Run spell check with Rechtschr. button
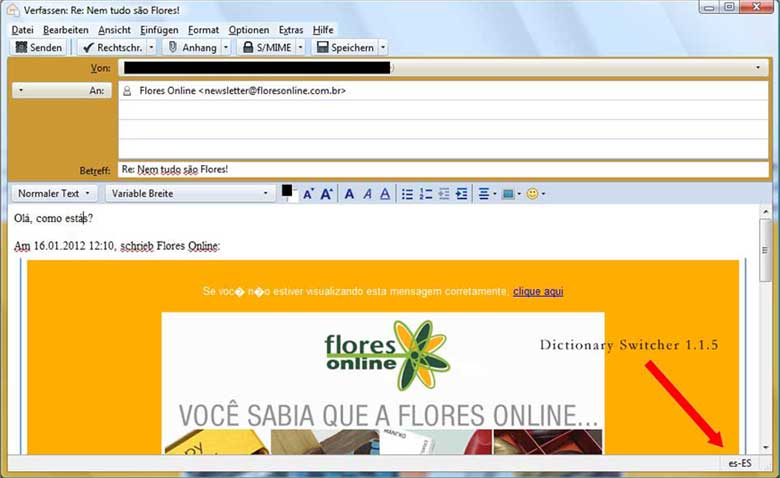The width and height of the screenshot is (780, 478). [x=112, y=47]
